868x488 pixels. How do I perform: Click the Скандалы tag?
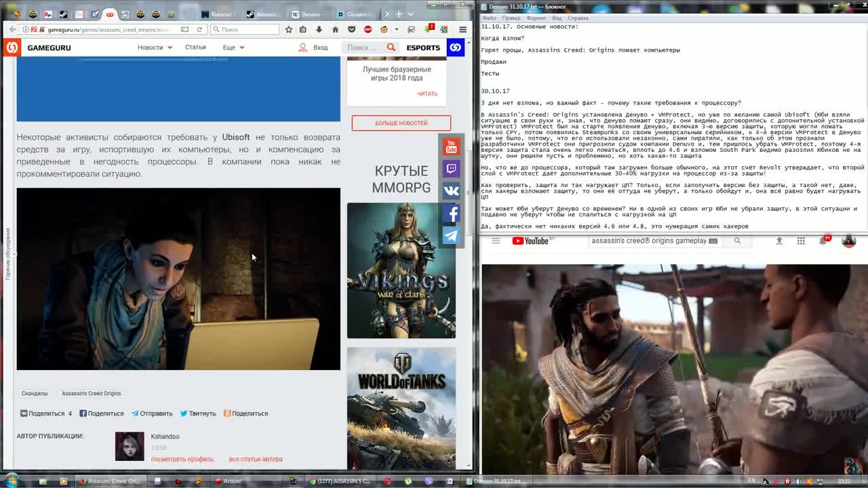[35, 393]
